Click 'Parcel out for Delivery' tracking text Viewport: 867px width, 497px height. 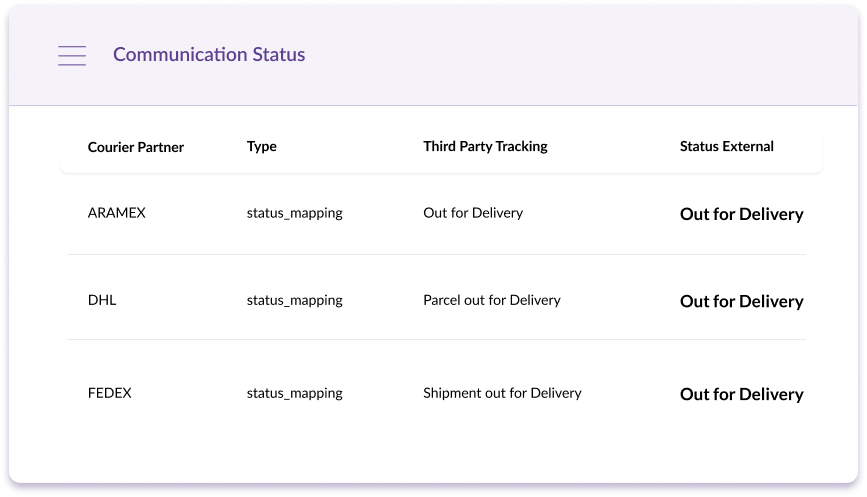pyautogui.click(x=492, y=300)
